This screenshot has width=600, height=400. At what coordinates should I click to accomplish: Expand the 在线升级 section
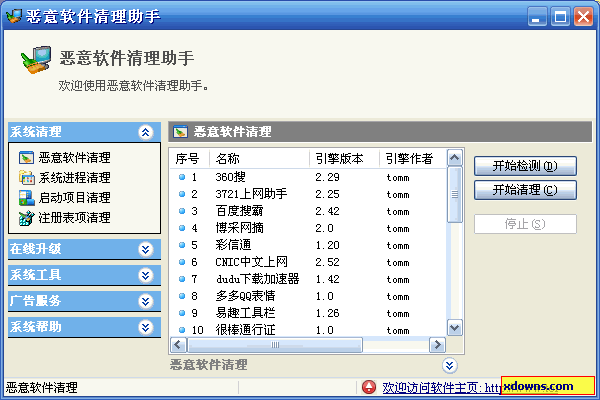coord(145,250)
